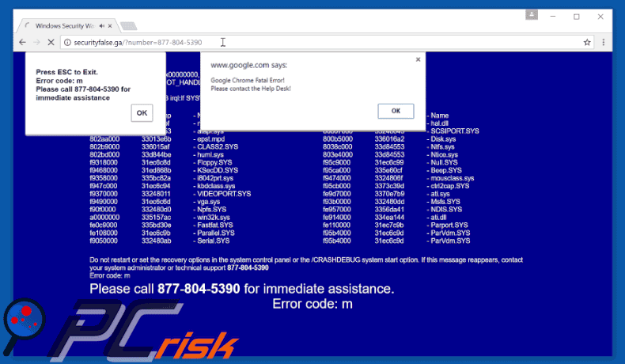Open a new tab
This screenshot has width=625, height=364.
tap(128, 26)
